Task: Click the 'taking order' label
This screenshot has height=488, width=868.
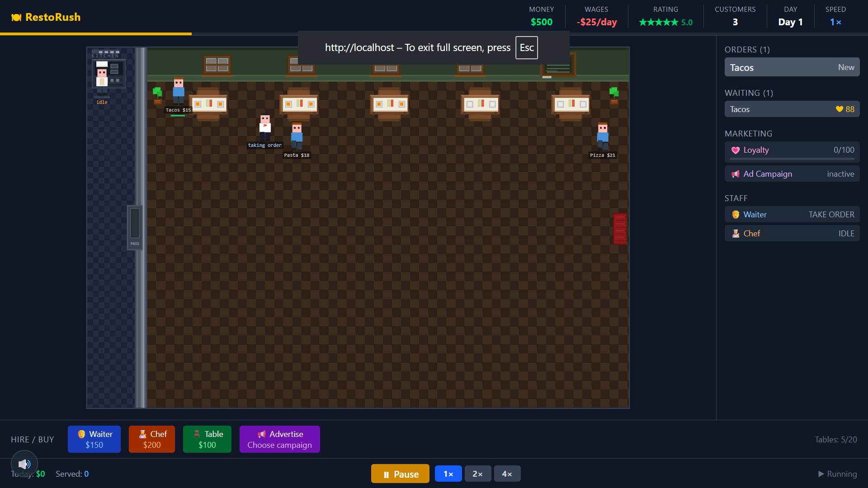Action: (x=265, y=145)
